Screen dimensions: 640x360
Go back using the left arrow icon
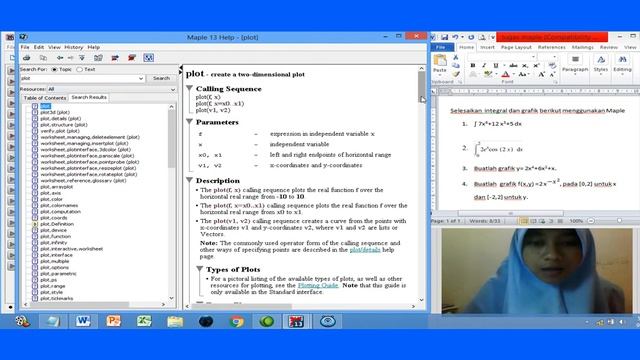point(60,58)
